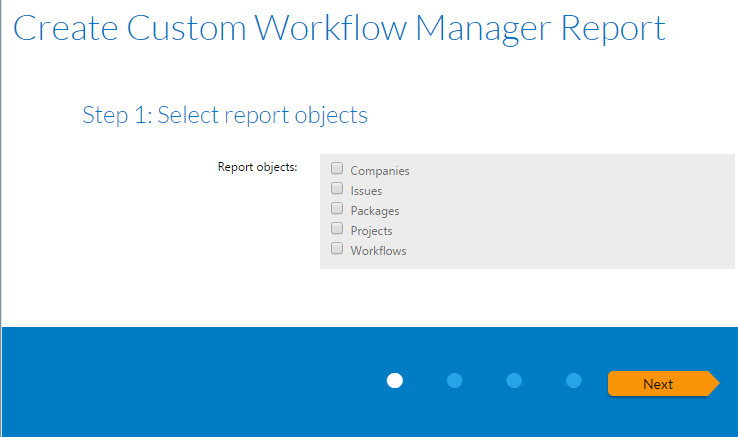
Task: Click the 'Report objects:' field label
Action: [257, 167]
